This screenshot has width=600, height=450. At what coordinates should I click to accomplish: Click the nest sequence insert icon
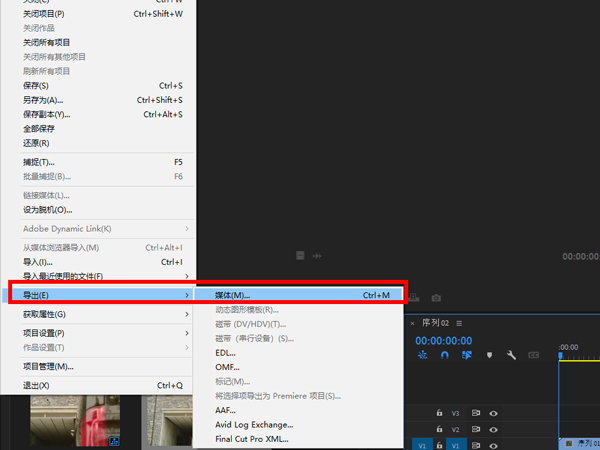point(422,355)
